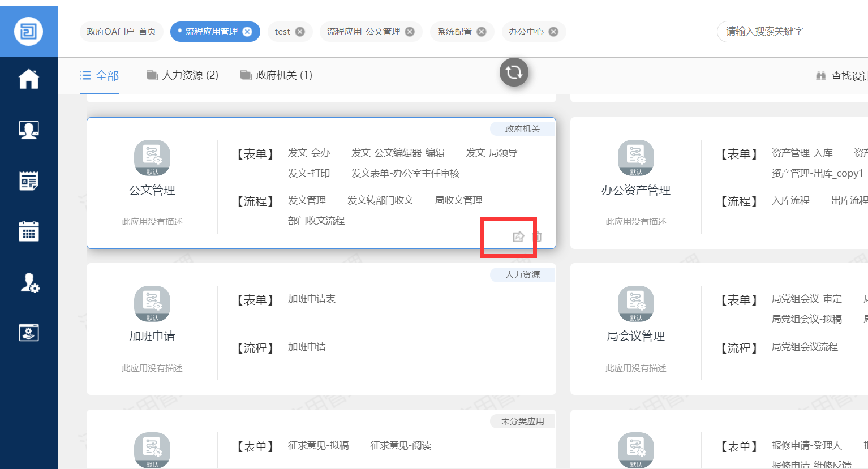The image size is (868, 469).
Task: Open the 发文-会办 form
Action: click(309, 153)
